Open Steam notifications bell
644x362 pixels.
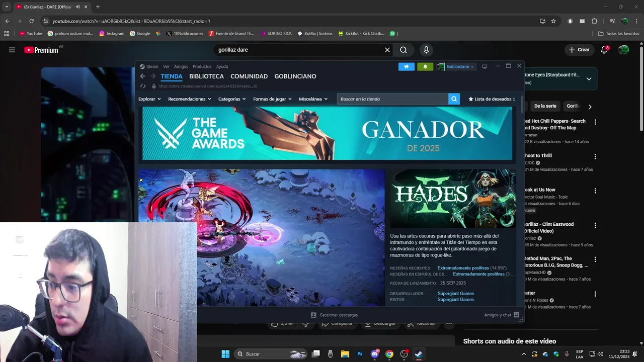[x=425, y=66]
